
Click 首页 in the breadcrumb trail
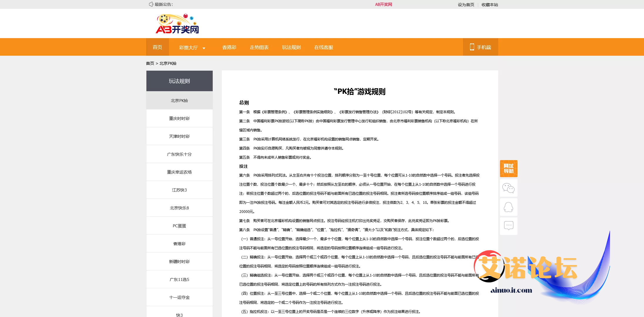[x=150, y=63]
